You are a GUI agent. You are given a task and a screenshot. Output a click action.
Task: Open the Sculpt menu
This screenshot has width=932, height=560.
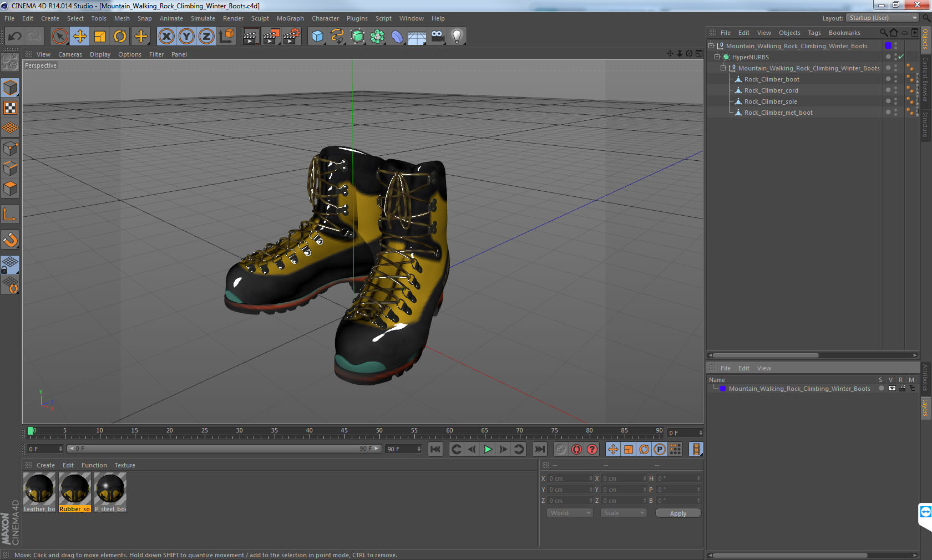260,18
